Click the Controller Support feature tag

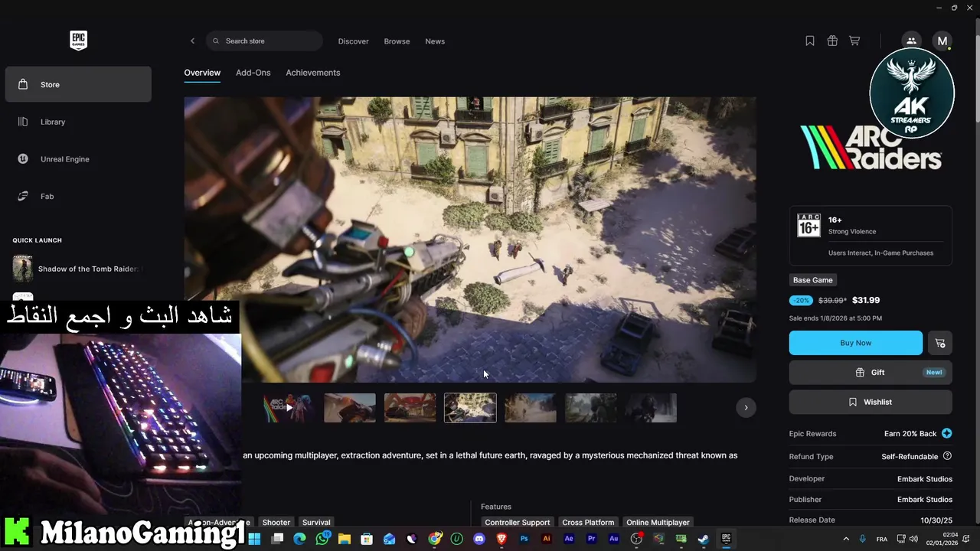tap(518, 522)
